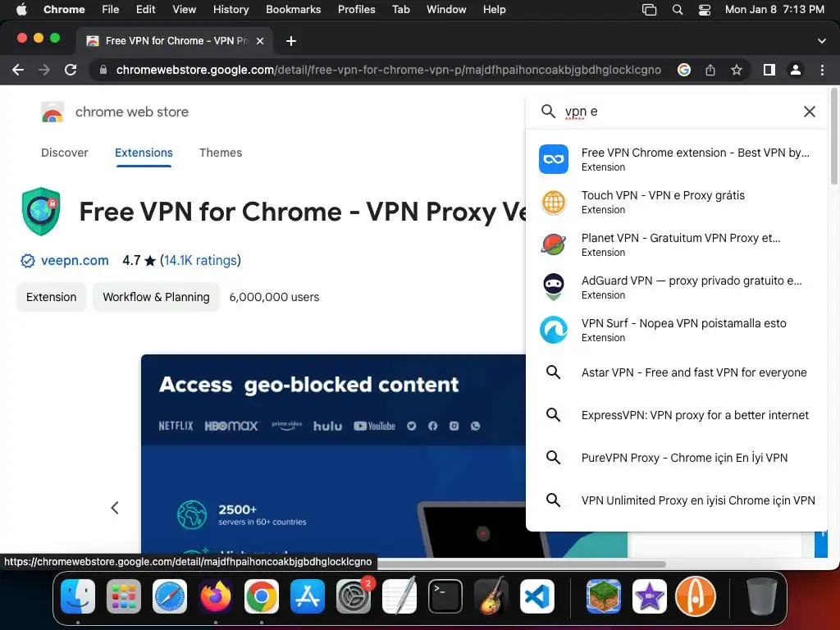Switch to the Themes tab
Viewport: 840px width, 630px height.
coord(221,153)
